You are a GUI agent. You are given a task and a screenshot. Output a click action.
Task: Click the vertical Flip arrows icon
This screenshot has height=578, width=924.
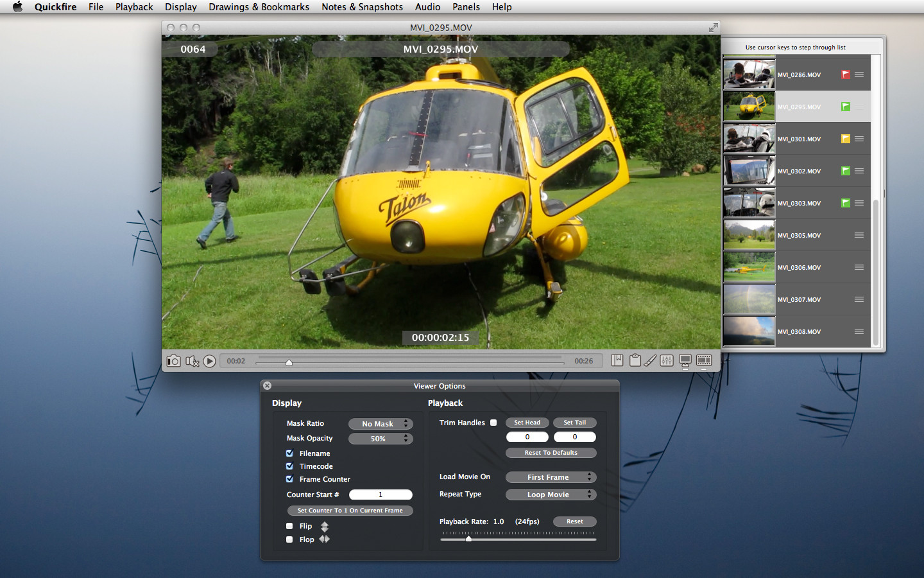click(325, 527)
